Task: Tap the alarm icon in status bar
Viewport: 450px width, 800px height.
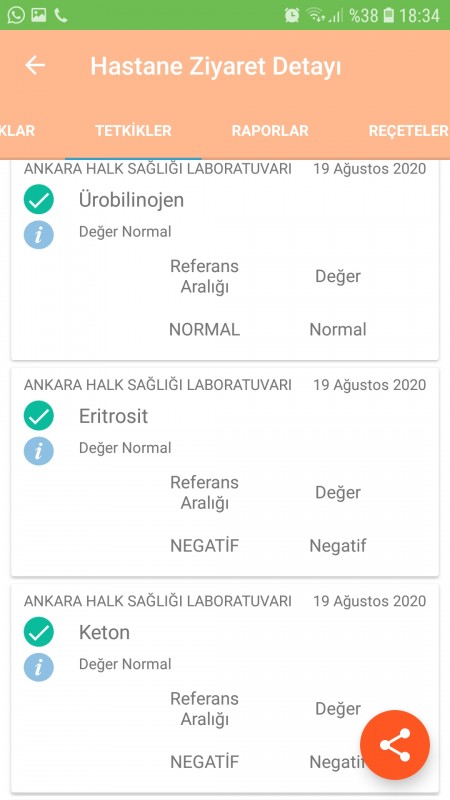Action: [292, 15]
